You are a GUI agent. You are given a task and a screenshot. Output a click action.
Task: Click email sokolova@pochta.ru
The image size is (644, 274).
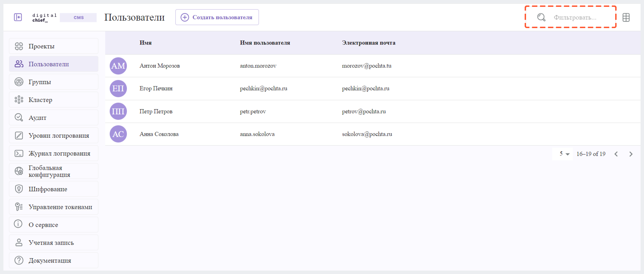coord(367,134)
